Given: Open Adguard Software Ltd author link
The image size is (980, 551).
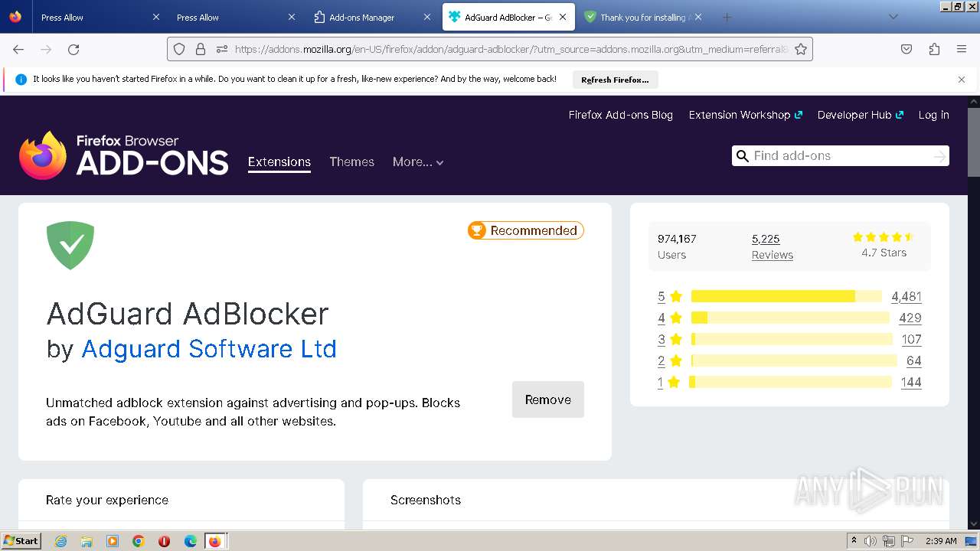Looking at the screenshot, I should point(209,349).
